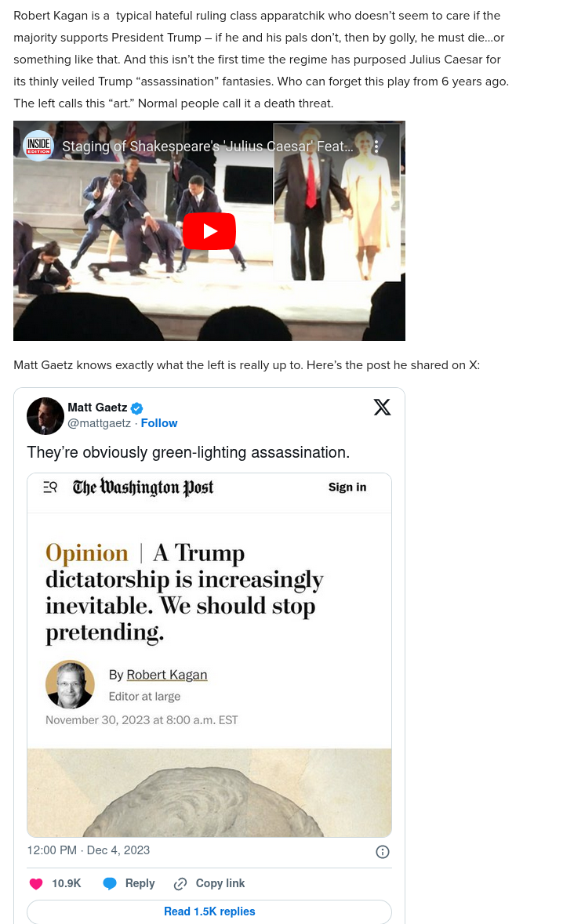Reply to the Matt Gaetz tweet

(129, 883)
